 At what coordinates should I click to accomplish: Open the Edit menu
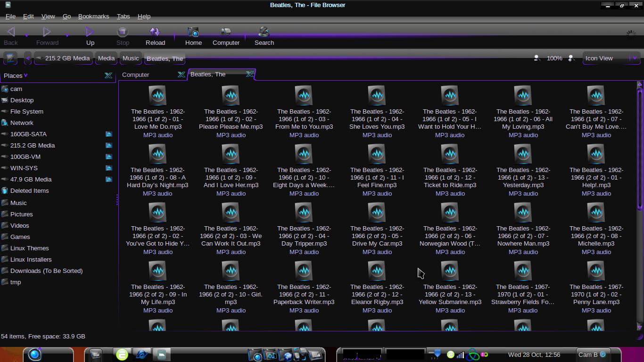pyautogui.click(x=28, y=16)
